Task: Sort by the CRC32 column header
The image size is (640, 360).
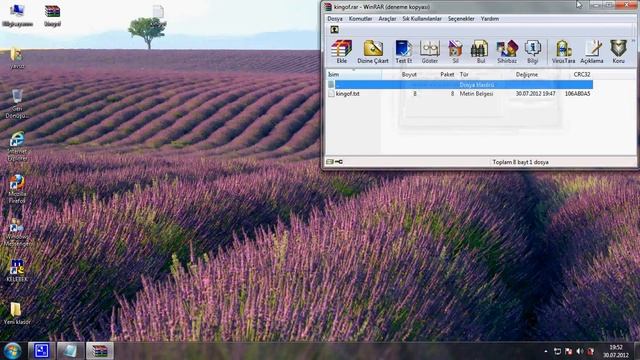Action: (x=582, y=74)
